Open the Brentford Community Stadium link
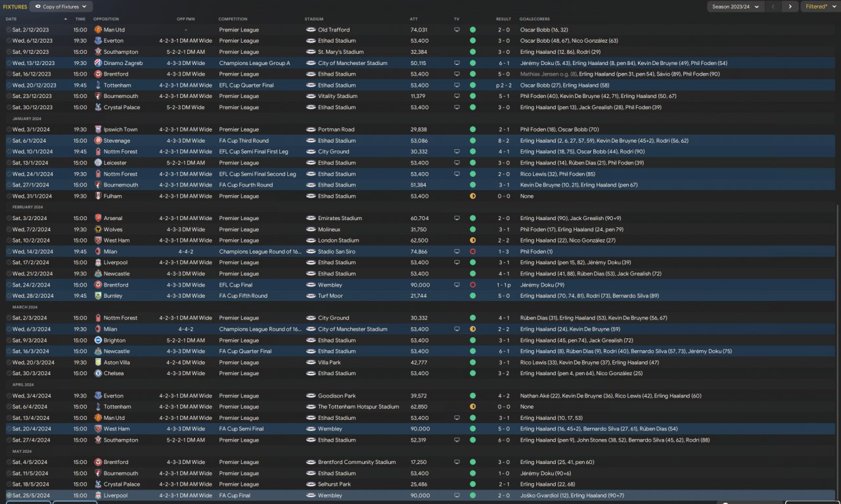 357,462
